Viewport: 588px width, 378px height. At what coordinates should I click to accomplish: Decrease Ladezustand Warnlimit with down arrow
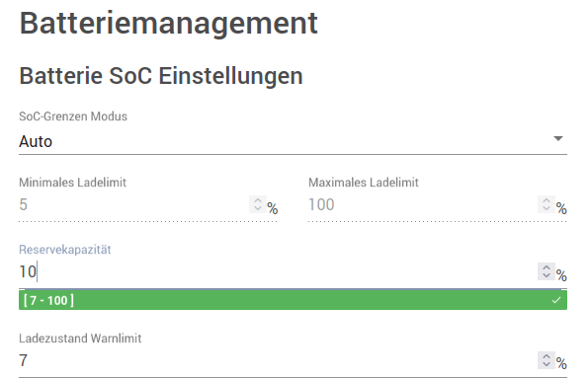pyautogui.click(x=546, y=364)
